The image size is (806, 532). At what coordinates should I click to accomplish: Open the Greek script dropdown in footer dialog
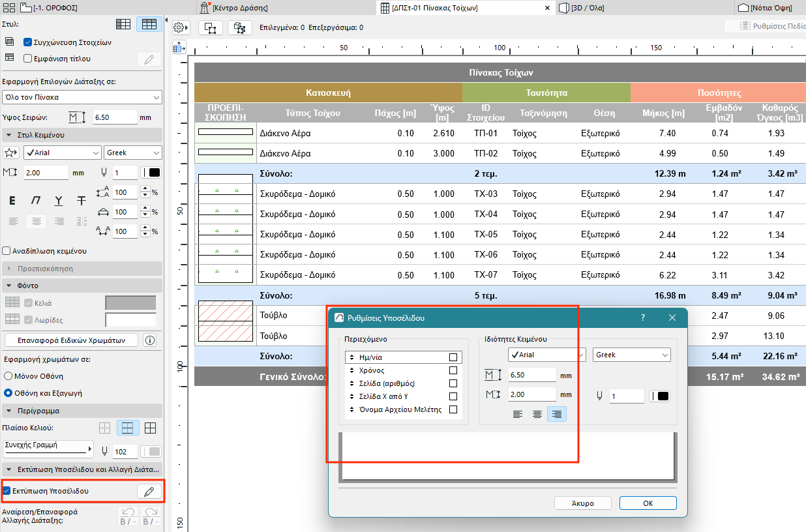tap(631, 355)
